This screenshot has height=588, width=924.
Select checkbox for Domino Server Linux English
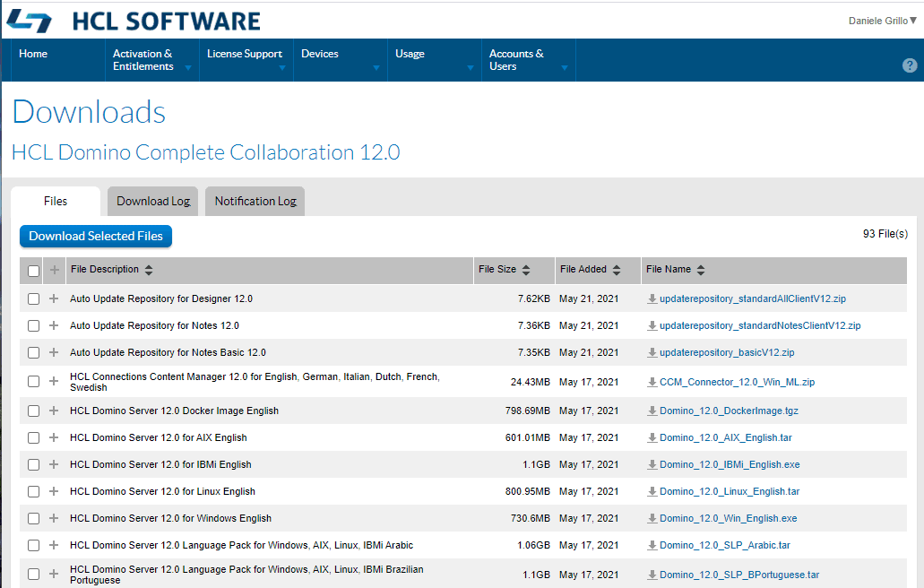pos(33,491)
